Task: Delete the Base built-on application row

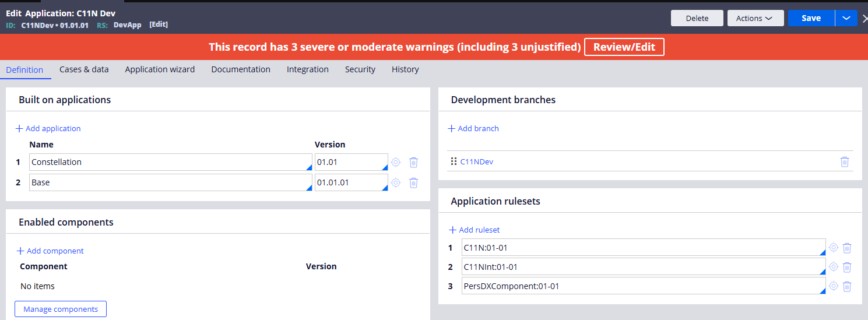Action: (x=413, y=182)
